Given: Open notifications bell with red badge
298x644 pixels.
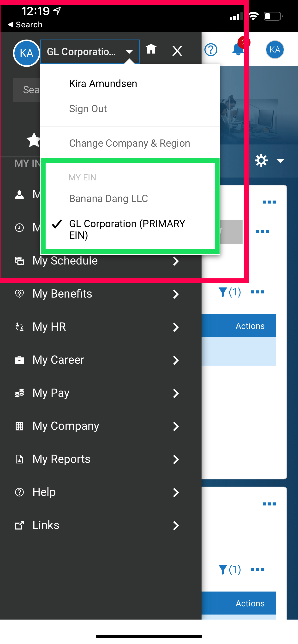Looking at the screenshot, I should (238, 49).
